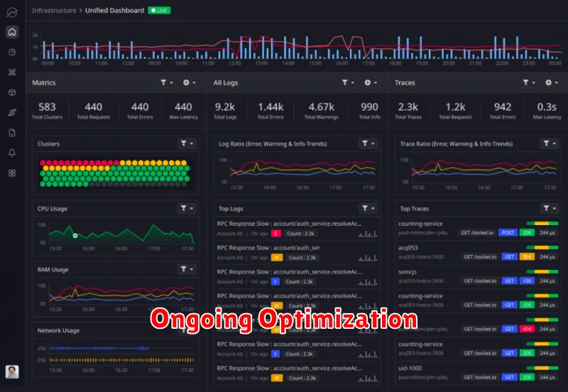Click the Total Traces 2.3k stat
This screenshot has width=568, height=392.
(x=408, y=110)
